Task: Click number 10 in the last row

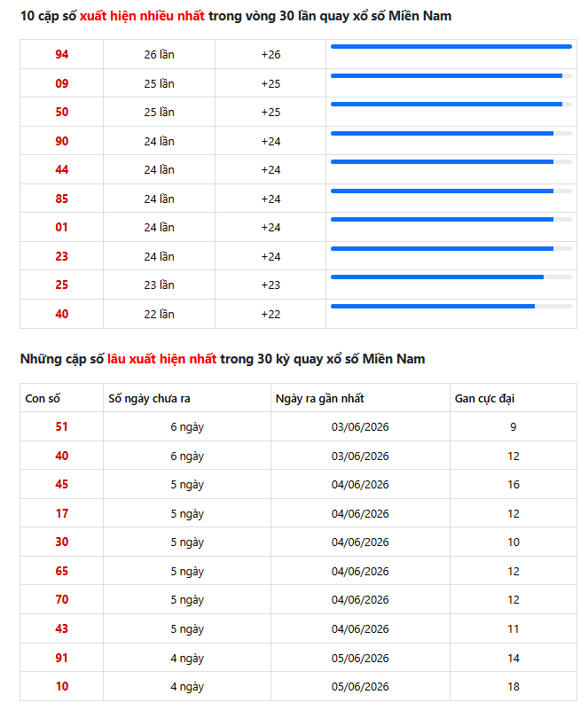Action: [x=61, y=686]
